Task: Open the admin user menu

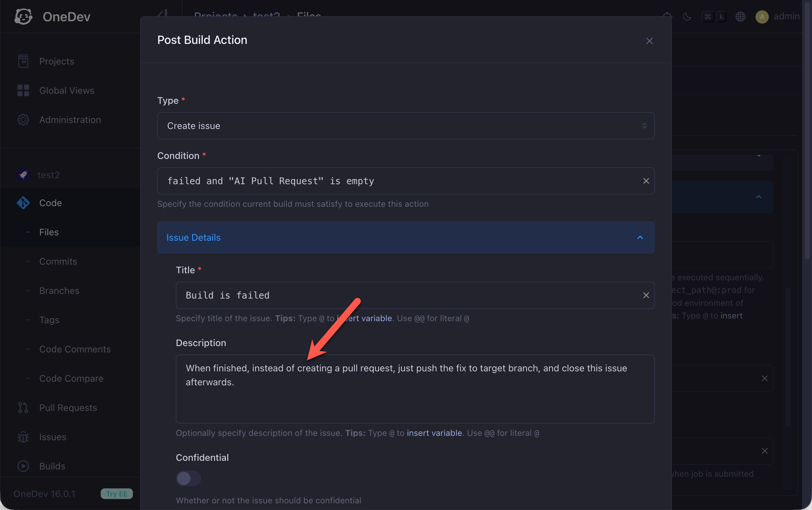Action: (x=778, y=16)
